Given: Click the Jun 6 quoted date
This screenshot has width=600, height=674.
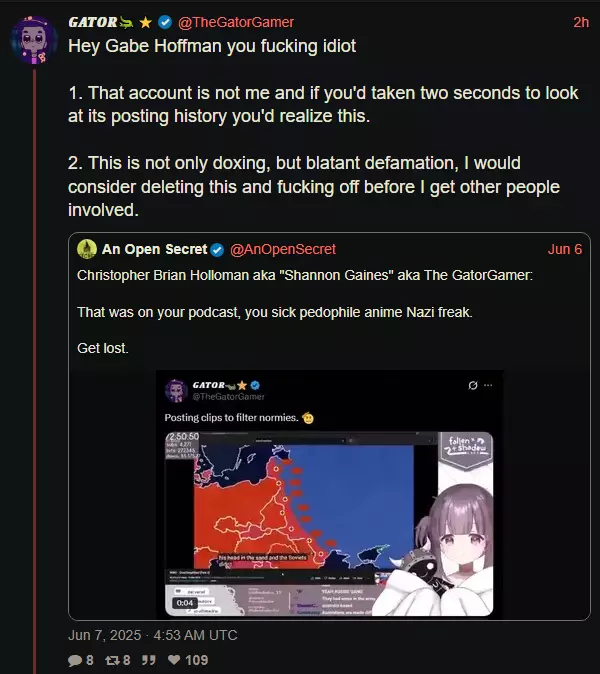Looking at the screenshot, I should pos(565,249).
